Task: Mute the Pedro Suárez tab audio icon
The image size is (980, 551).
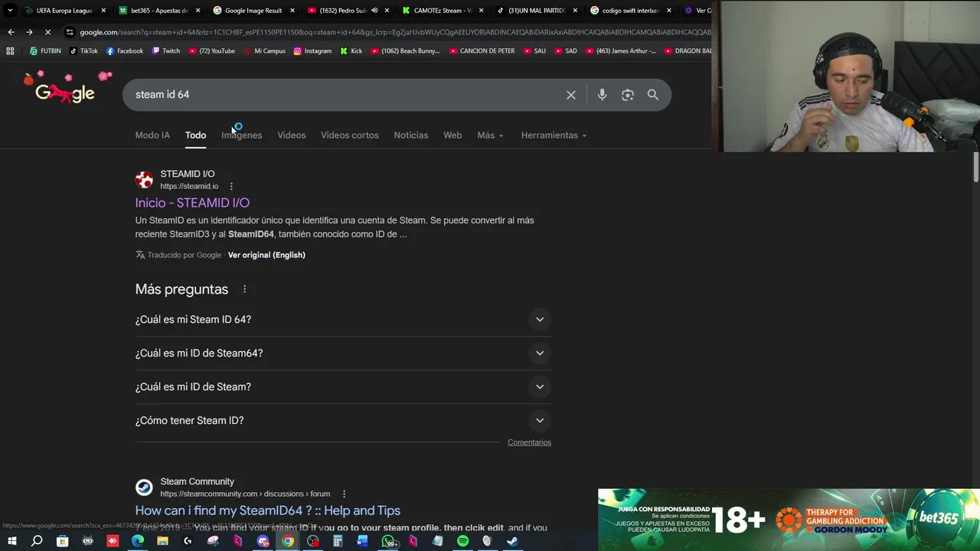Action: [x=374, y=11]
